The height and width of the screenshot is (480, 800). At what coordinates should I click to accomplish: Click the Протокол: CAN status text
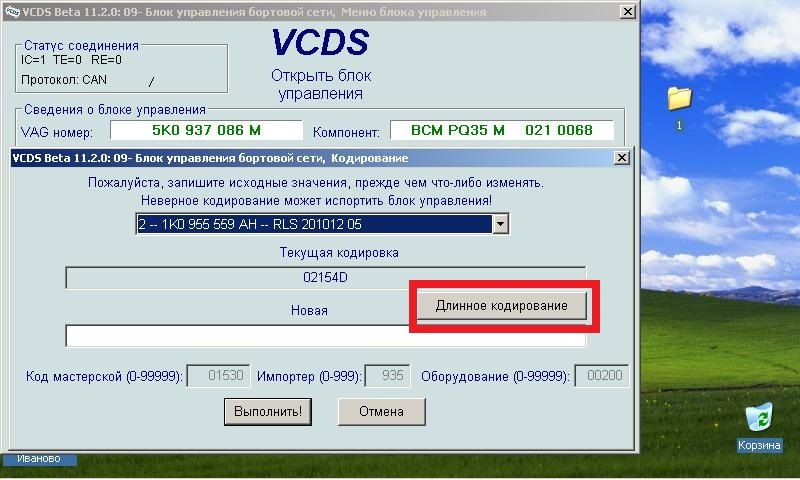click(64, 80)
